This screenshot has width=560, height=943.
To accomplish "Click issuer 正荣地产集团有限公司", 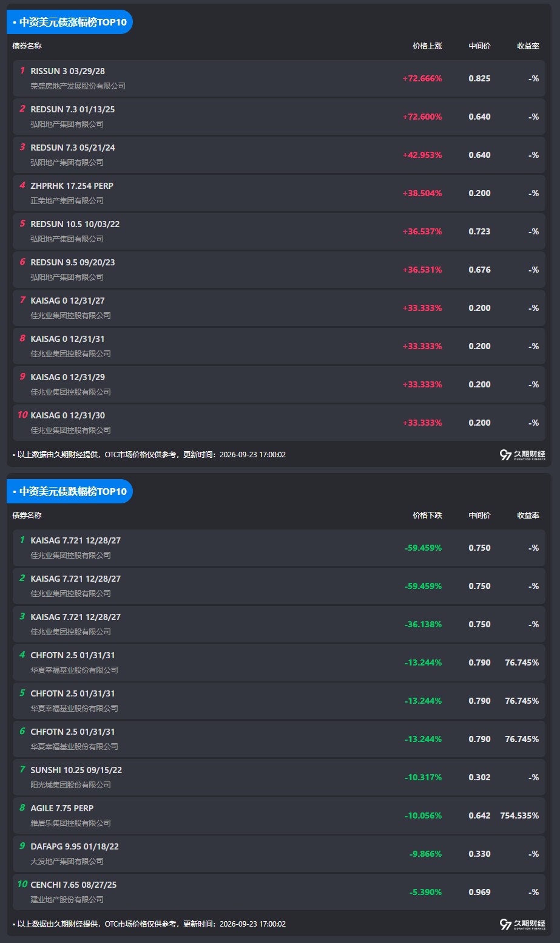I will [x=67, y=201].
